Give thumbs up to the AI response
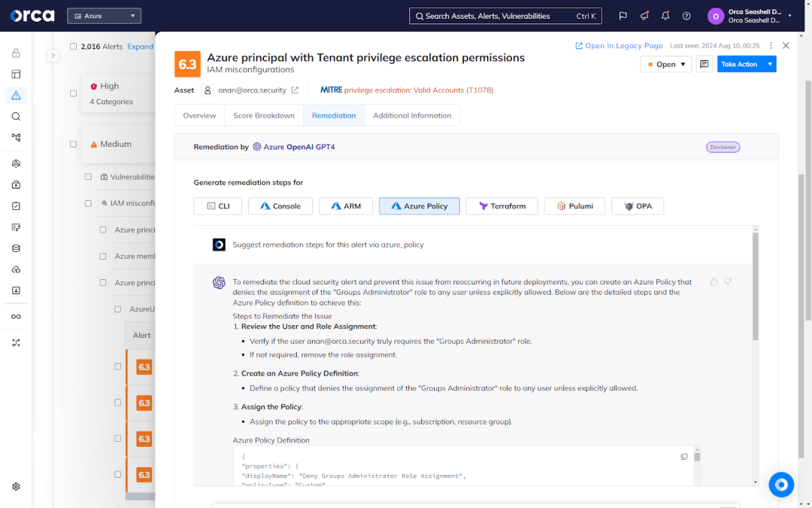The width and height of the screenshot is (812, 508). point(714,282)
